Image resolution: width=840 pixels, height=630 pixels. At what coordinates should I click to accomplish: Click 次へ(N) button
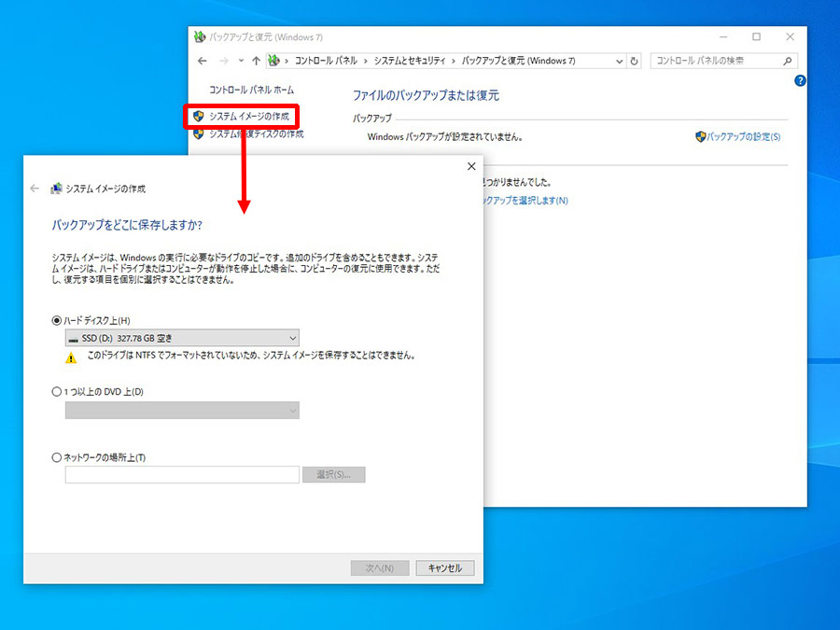point(380,567)
